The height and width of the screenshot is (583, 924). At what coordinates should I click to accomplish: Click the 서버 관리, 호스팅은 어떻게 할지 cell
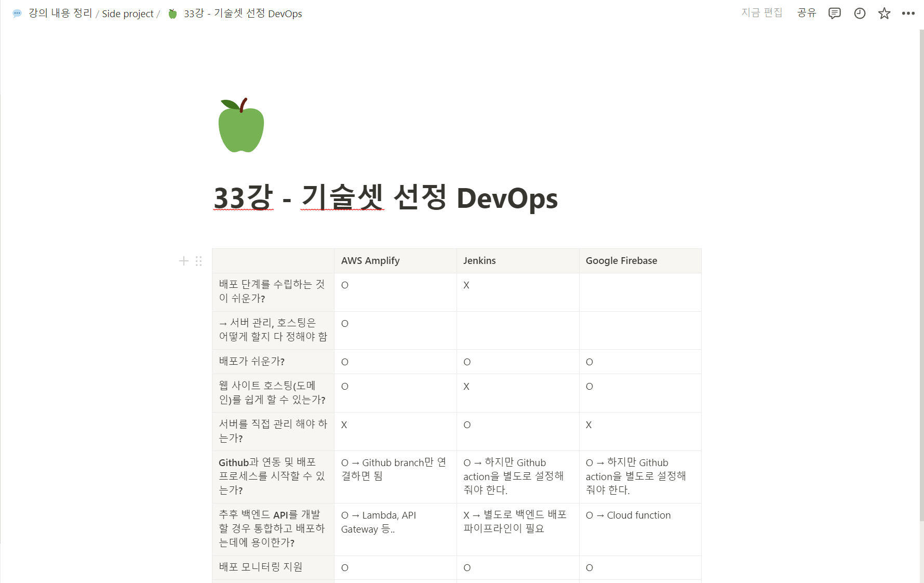[273, 330]
